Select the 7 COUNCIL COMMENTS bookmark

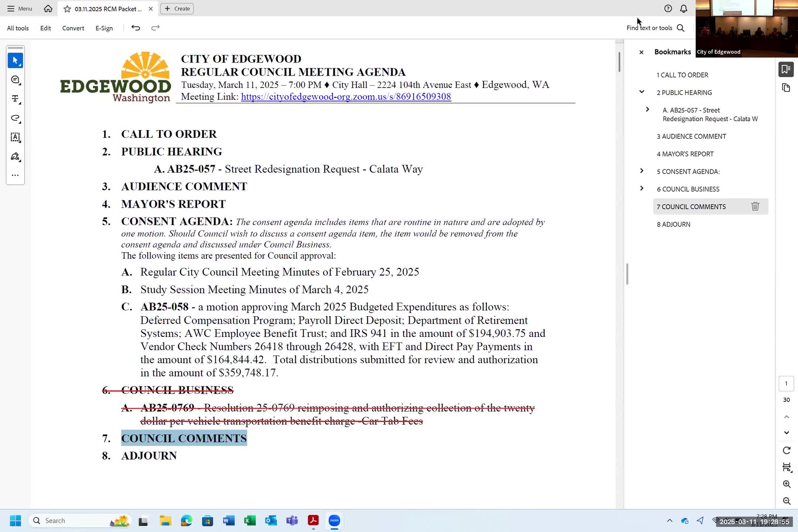pyautogui.click(x=691, y=207)
